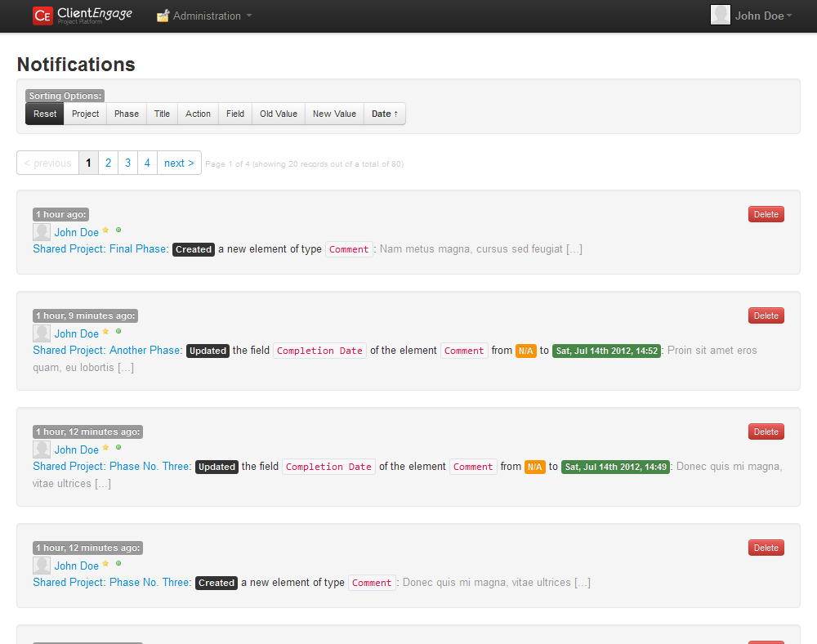Click avatar in Phase No. Three Updated notification
The image size is (817, 644).
point(42,449)
